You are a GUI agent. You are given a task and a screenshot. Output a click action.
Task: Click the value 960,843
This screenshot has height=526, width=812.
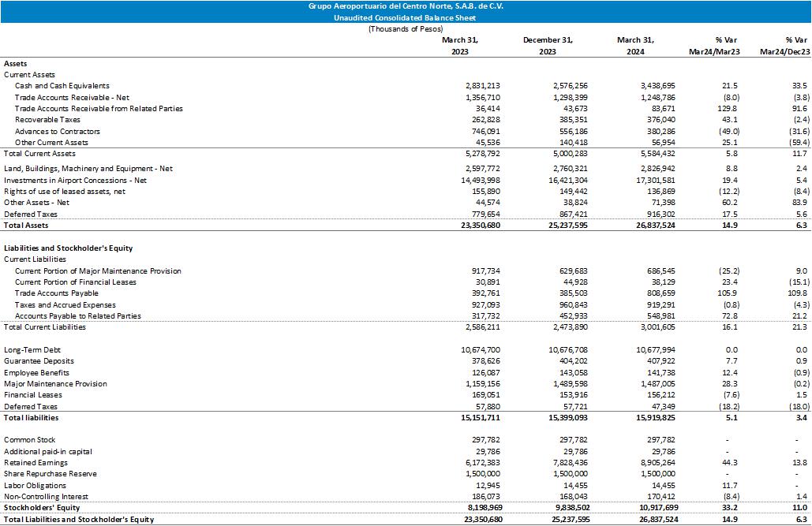point(574,305)
